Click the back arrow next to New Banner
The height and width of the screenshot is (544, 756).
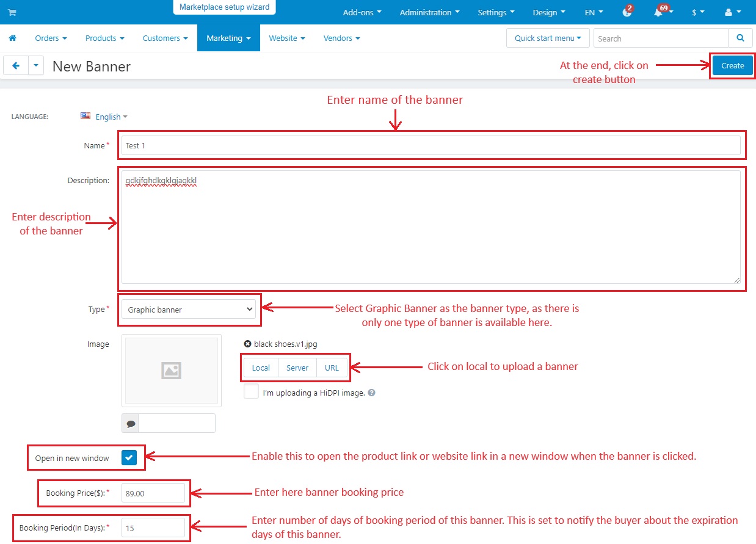click(16, 65)
